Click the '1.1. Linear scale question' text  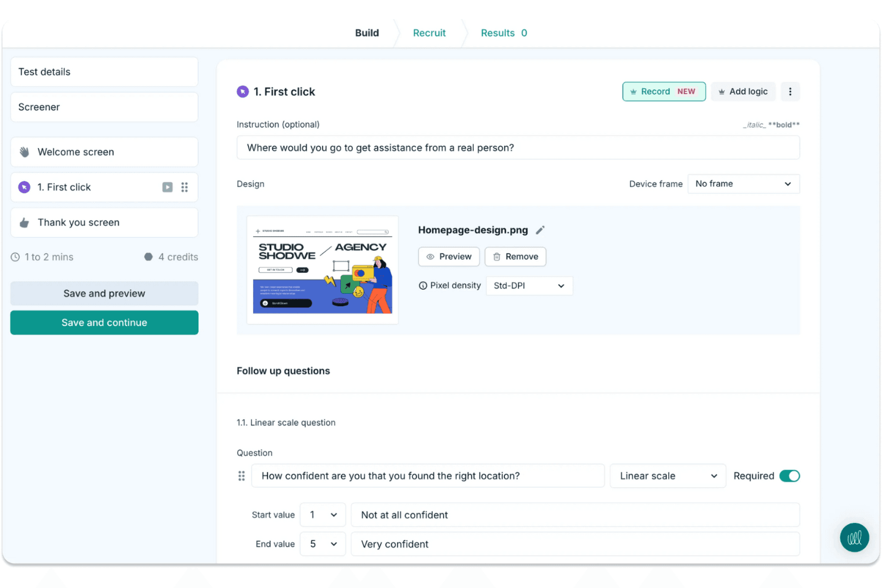point(286,423)
